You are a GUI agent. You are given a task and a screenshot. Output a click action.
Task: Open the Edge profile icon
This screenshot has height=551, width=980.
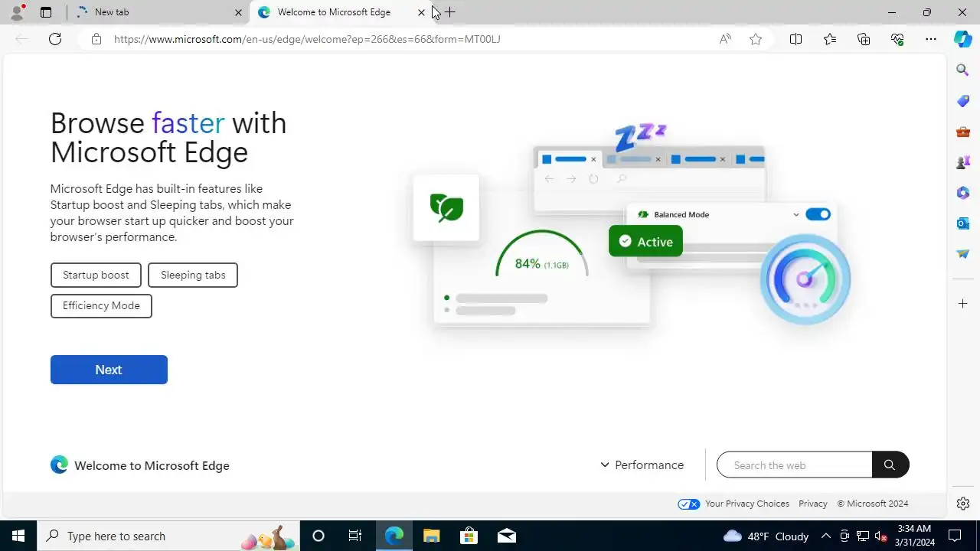pos(17,12)
